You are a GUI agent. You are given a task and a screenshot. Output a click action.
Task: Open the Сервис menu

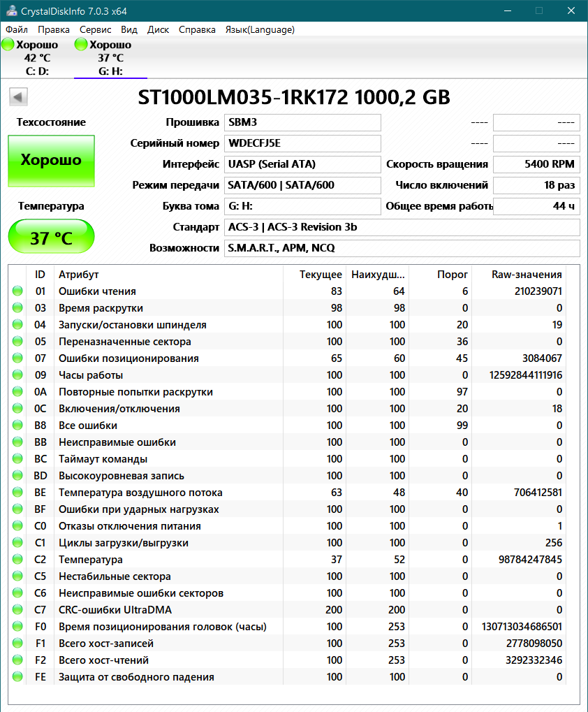[95, 30]
